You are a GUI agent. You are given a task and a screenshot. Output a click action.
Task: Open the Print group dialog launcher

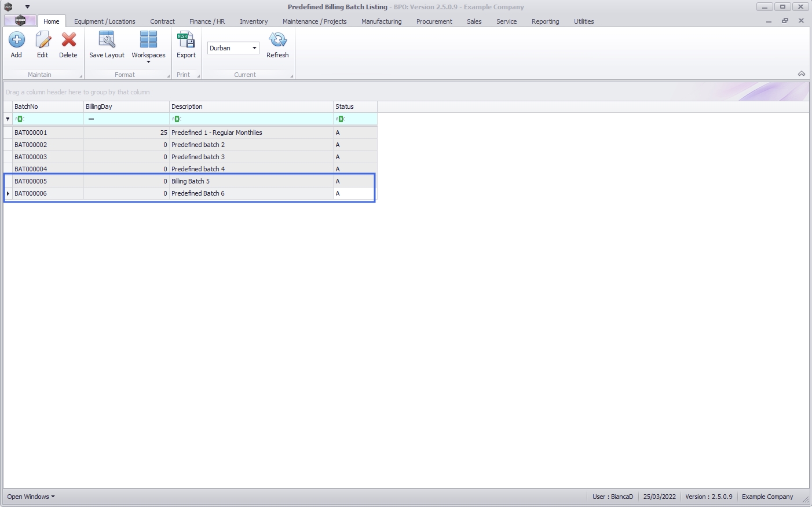pos(198,76)
